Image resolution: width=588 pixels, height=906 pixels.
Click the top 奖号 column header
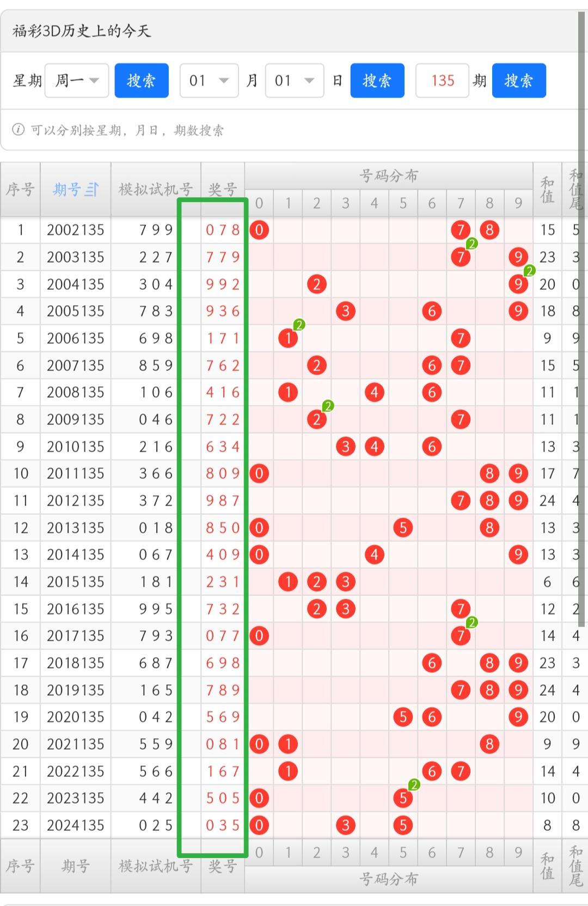[x=223, y=190]
